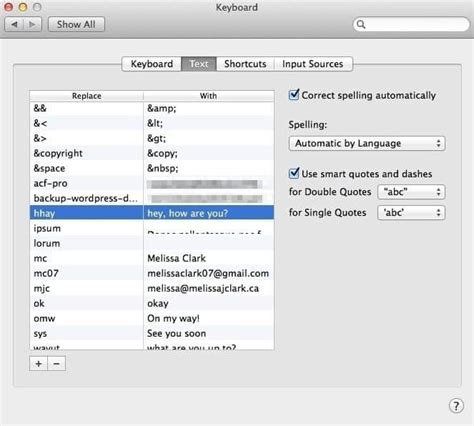This screenshot has width=474, height=426.
Task: Select the &< shortcut row
Action: 152,123
